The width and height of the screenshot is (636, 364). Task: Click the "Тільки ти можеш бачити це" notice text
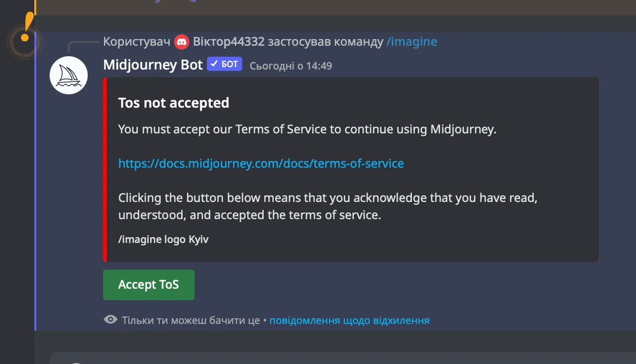(x=191, y=320)
